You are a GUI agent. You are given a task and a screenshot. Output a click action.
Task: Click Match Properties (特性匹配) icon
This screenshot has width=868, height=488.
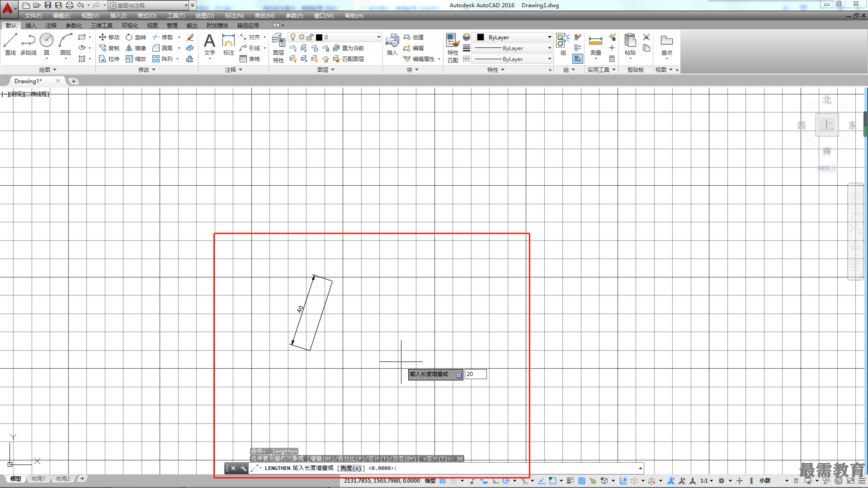(x=453, y=47)
